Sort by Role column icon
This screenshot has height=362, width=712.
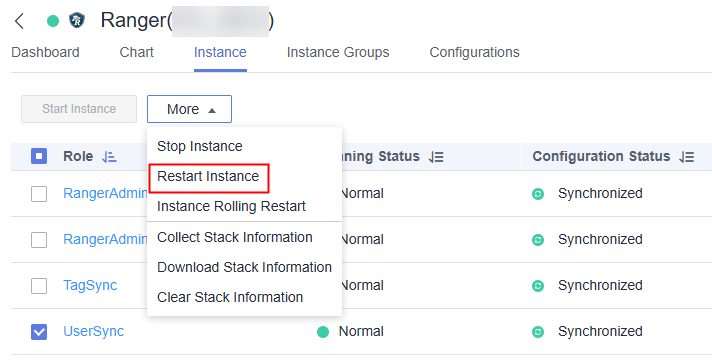click(109, 157)
